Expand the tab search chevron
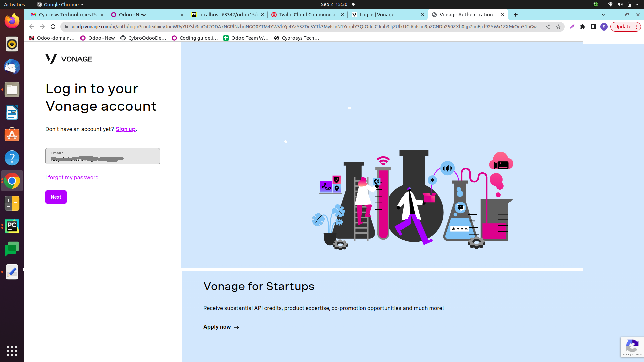Image resolution: width=644 pixels, height=362 pixels. [x=603, y=15]
